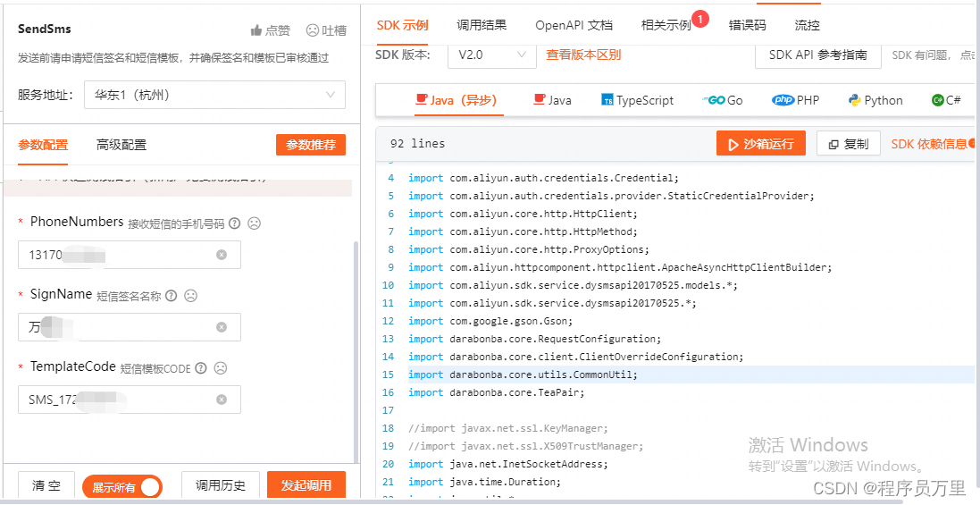Screen dimensions: 980x505
Task: Clear the SignName input with x icon
Action: (x=222, y=327)
